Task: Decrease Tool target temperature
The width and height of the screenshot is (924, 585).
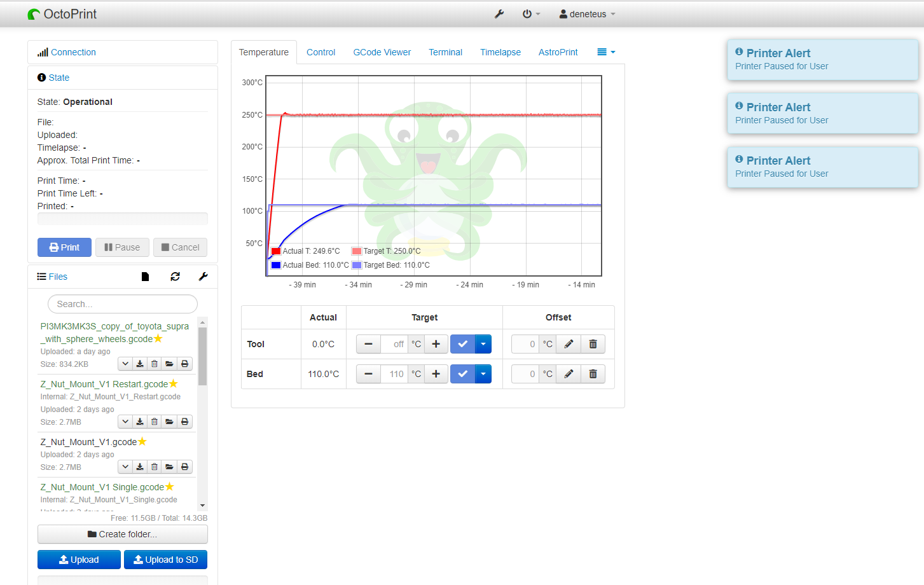Action: click(x=368, y=344)
